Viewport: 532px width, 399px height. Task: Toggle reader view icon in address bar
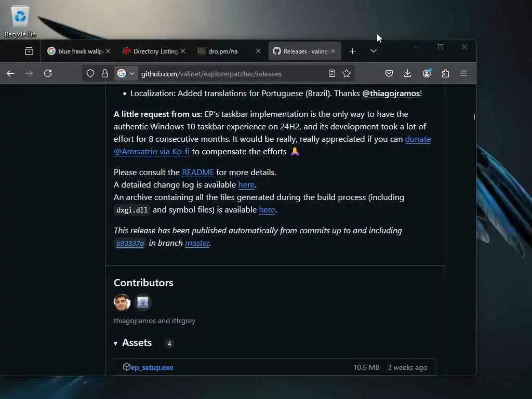pos(332,73)
